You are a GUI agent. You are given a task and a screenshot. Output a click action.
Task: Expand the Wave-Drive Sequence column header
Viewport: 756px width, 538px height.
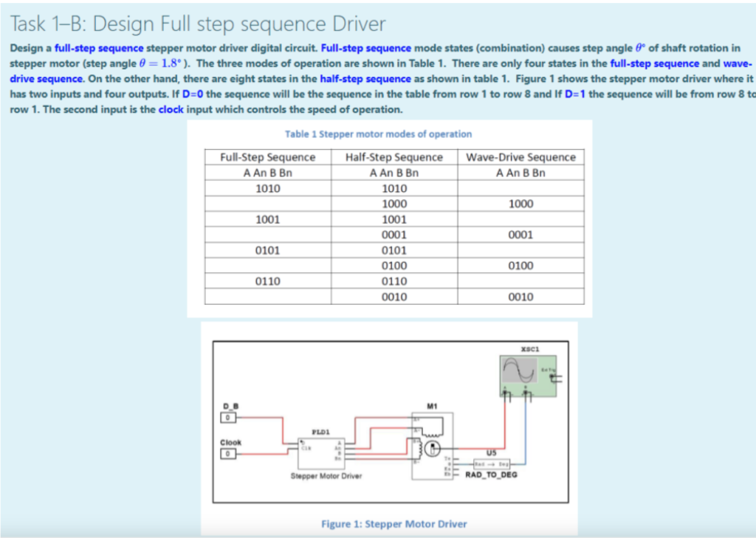click(522, 157)
